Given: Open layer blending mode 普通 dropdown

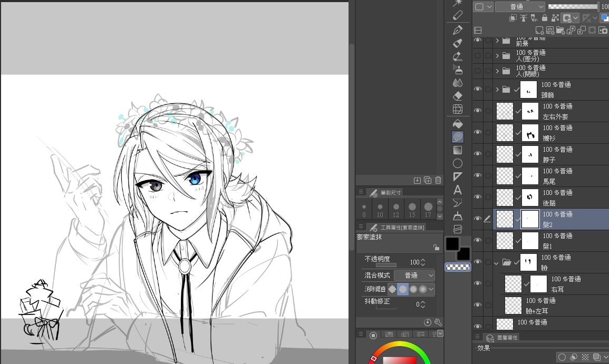Looking at the screenshot, I should click(520, 7).
